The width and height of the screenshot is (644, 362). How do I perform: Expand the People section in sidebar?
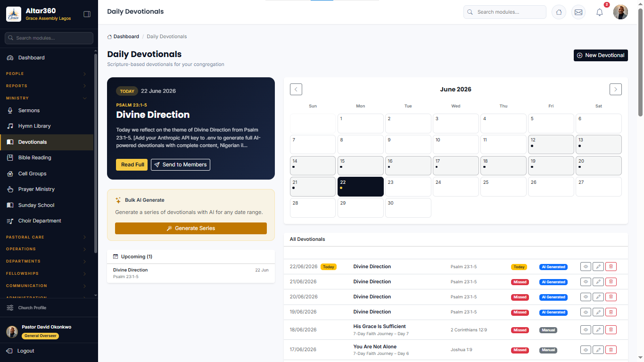[x=46, y=74]
